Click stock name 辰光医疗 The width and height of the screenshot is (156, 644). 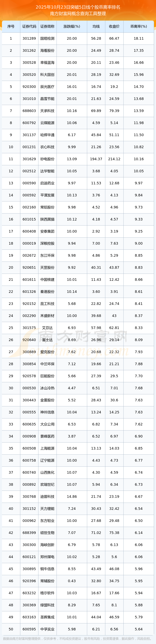47,87
